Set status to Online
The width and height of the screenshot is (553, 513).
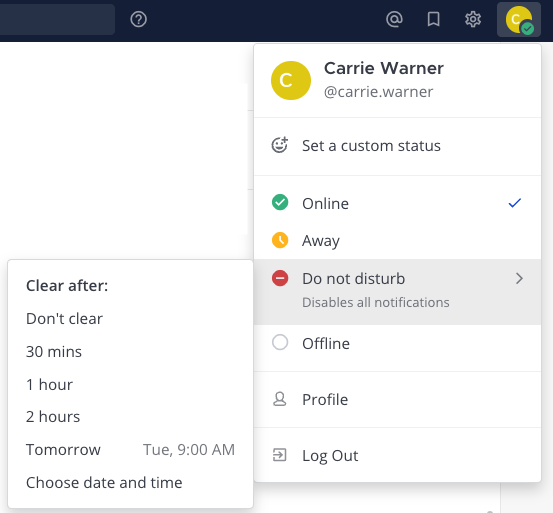point(397,203)
